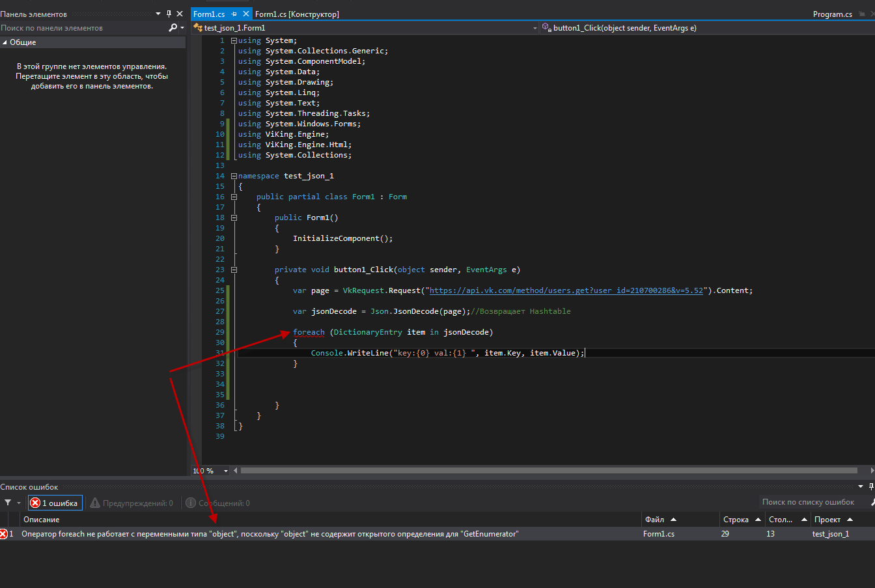Click the Панель элементов panel title

tap(34, 14)
